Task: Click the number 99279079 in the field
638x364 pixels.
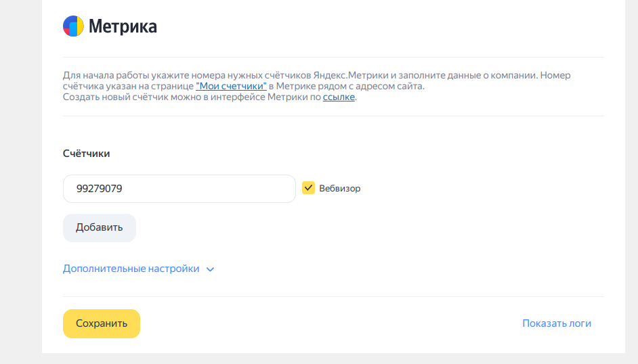Action: click(x=99, y=189)
